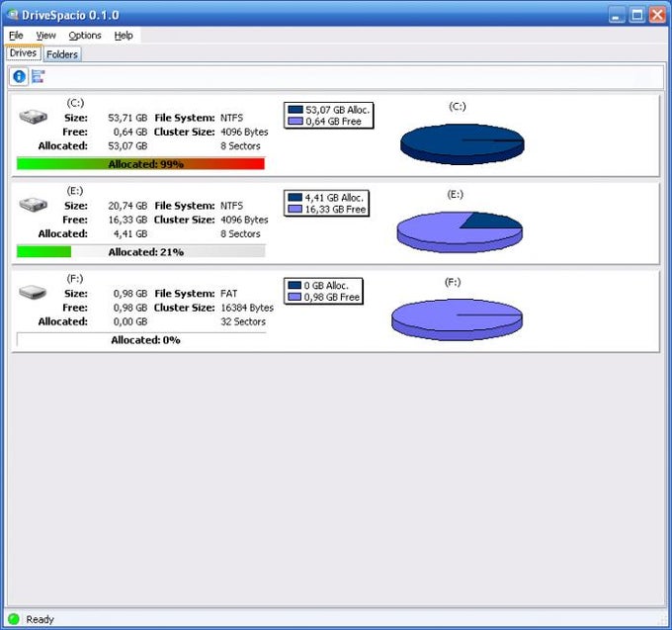This screenshot has width=672, height=630.
Task: Close the DriveSpacio window
Action: (x=657, y=16)
